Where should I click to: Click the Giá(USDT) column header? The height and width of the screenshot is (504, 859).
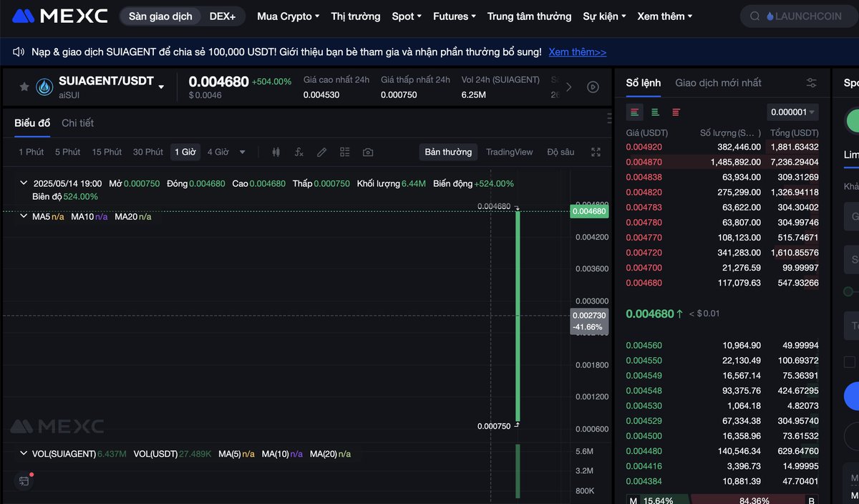(646, 133)
